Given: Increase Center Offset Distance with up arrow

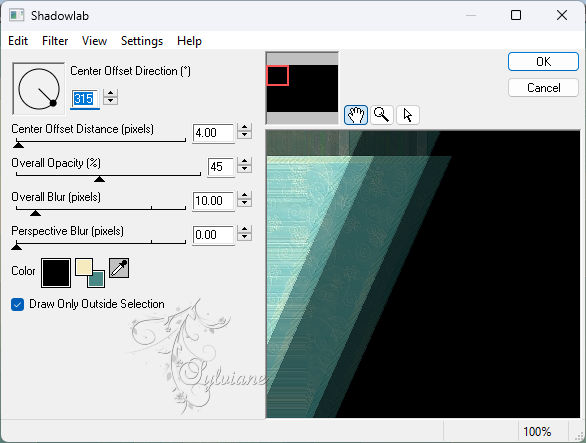Looking at the screenshot, I should click(x=244, y=127).
